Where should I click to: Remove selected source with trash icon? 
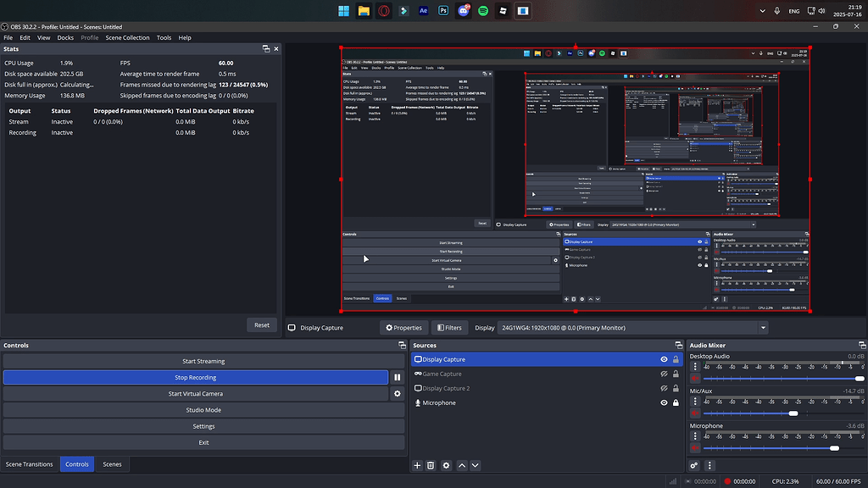click(431, 465)
